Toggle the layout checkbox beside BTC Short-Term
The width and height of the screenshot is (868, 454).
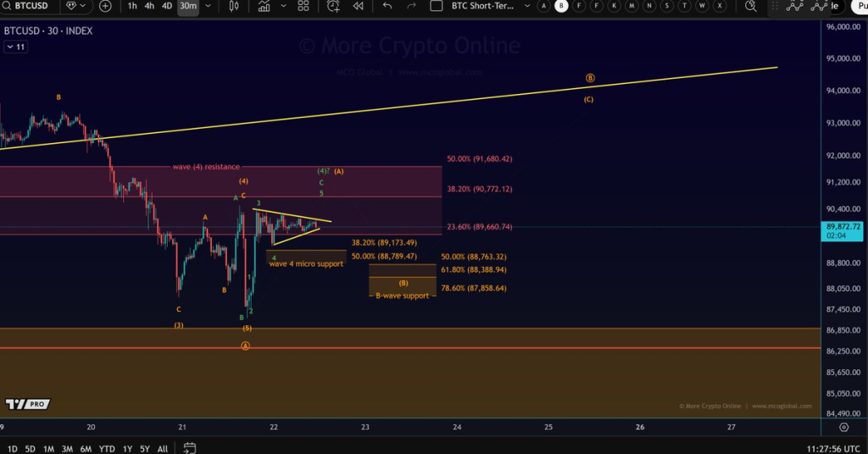click(x=437, y=6)
